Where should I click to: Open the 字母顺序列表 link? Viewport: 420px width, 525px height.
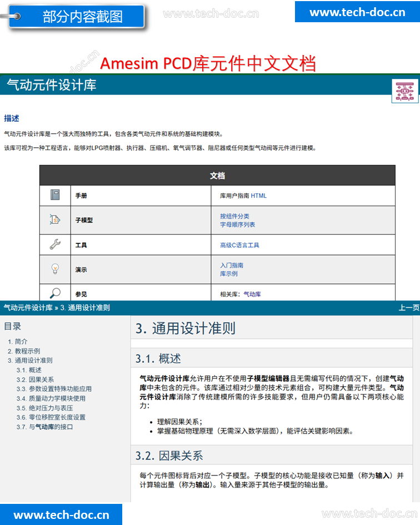click(237, 224)
